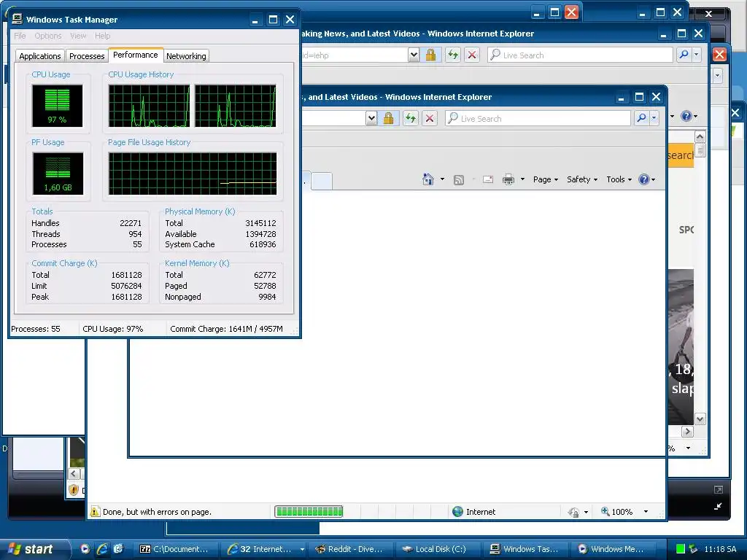Switch to the Networking tab in Task Manager
This screenshot has height=560, width=747.
[x=186, y=55]
